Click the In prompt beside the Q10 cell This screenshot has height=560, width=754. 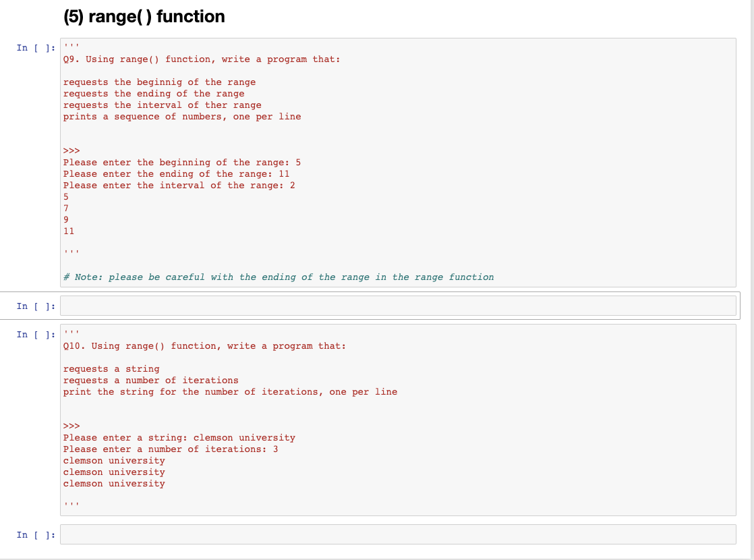(34, 334)
